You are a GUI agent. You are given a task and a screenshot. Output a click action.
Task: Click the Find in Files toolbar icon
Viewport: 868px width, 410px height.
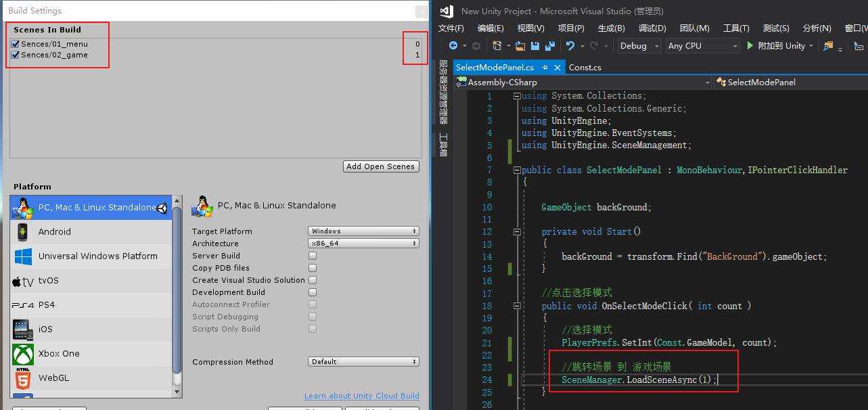click(x=828, y=46)
